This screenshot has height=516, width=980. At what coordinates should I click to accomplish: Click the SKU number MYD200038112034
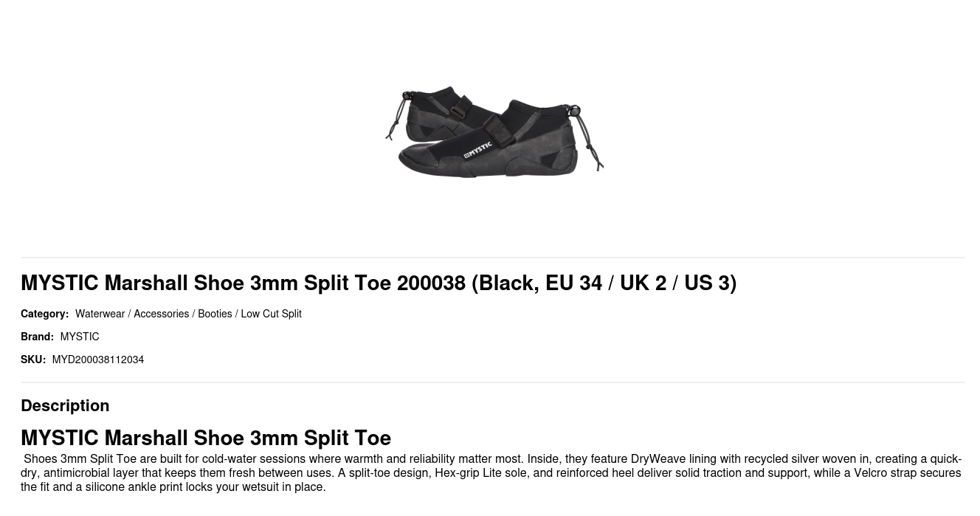coord(97,360)
